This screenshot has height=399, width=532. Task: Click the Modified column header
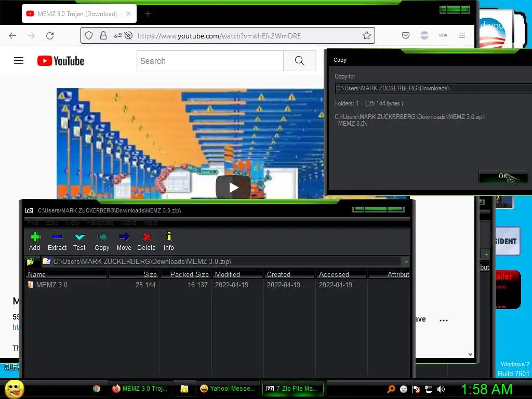pyautogui.click(x=238, y=274)
